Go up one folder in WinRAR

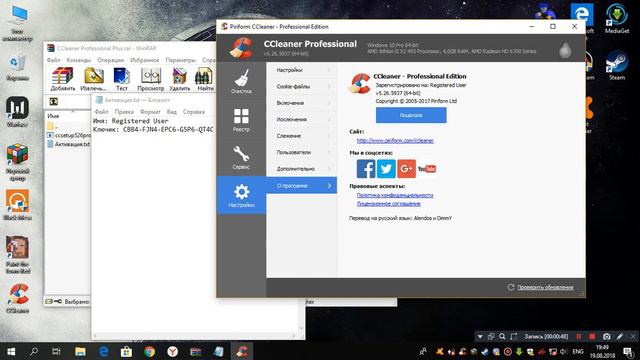click(53, 101)
